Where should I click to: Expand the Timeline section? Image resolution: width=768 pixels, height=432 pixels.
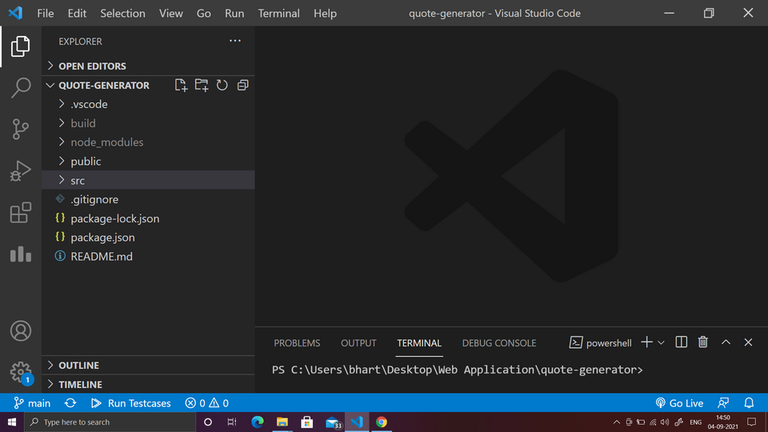(x=148, y=384)
